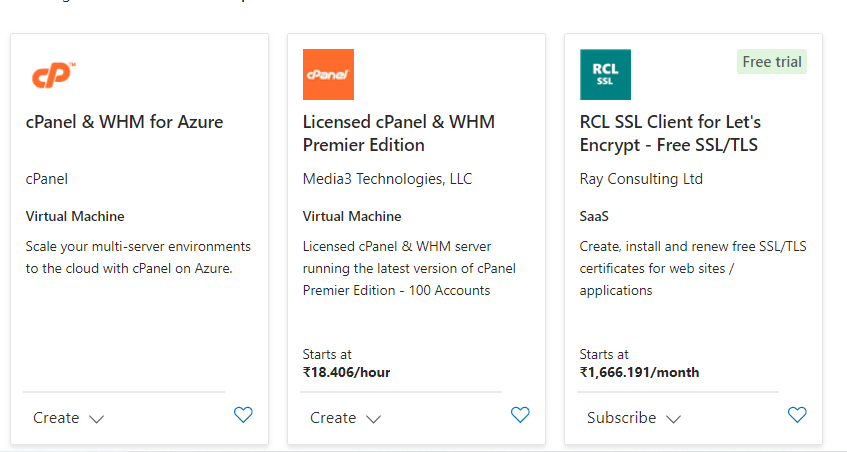
Task: Expand Subscribe dropdown on RCL SSL card
Action: pos(634,418)
